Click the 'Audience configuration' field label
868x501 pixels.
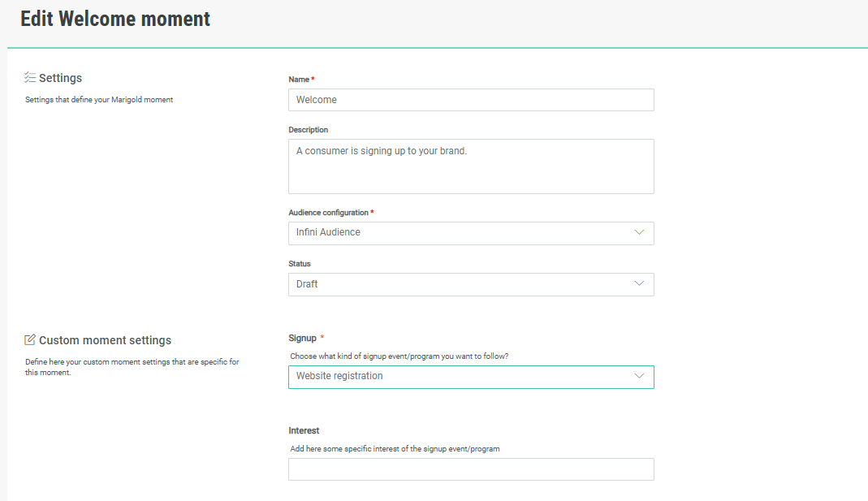[x=328, y=213]
